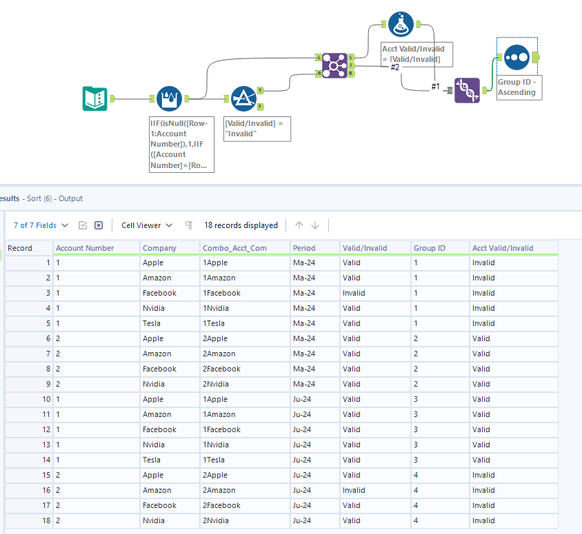This screenshot has width=582, height=534.
Task: Click the Period column header
Action: pyautogui.click(x=315, y=248)
